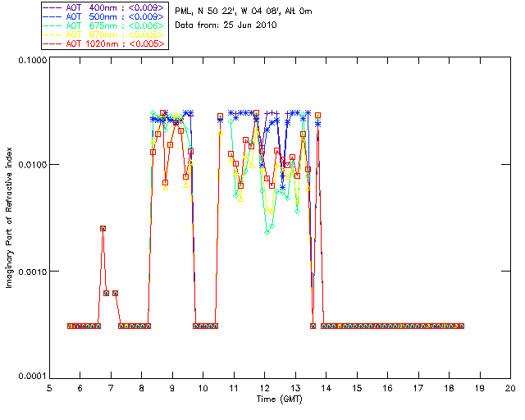Click the x-axis tick label 13
The image size is (525, 420).
pyautogui.click(x=295, y=389)
